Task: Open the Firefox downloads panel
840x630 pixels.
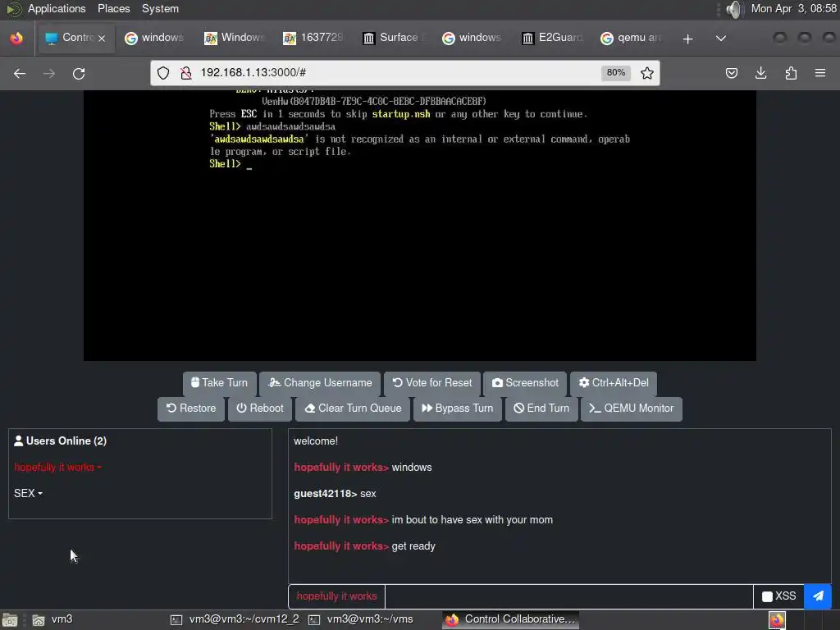Action: coord(760,73)
